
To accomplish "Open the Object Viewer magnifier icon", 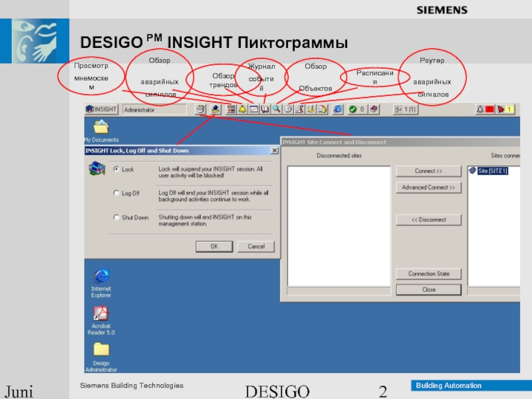I will pyautogui.click(x=277, y=109).
